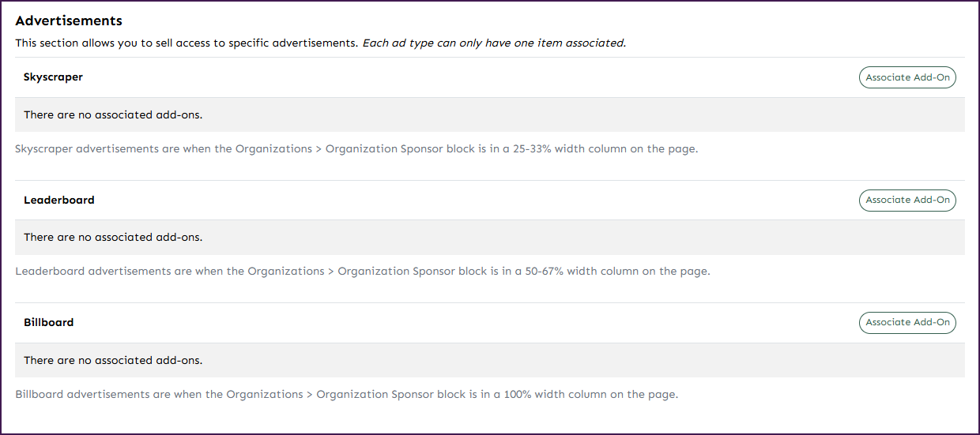Click "Organizations" in the Billboard description

click(262, 394)
